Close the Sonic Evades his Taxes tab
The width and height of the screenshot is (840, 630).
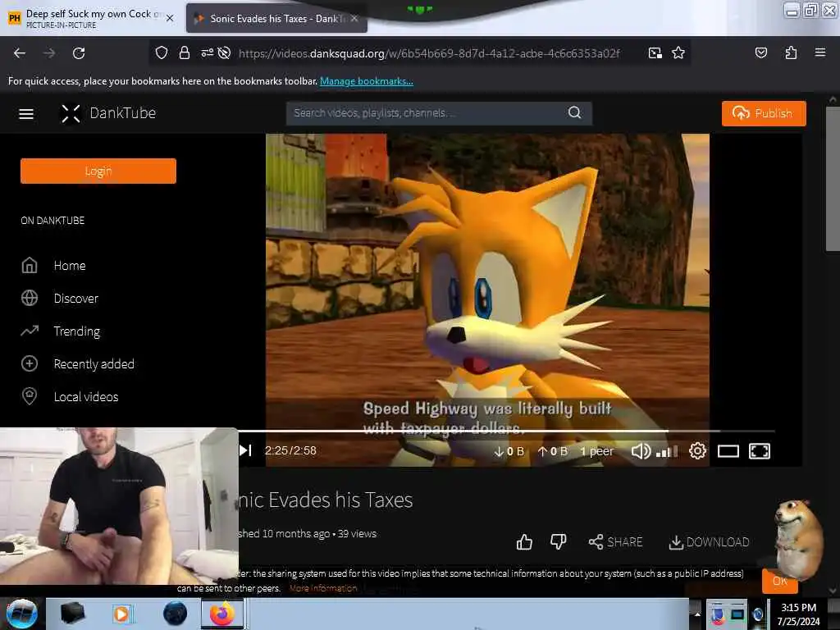[x=354, y=18]
